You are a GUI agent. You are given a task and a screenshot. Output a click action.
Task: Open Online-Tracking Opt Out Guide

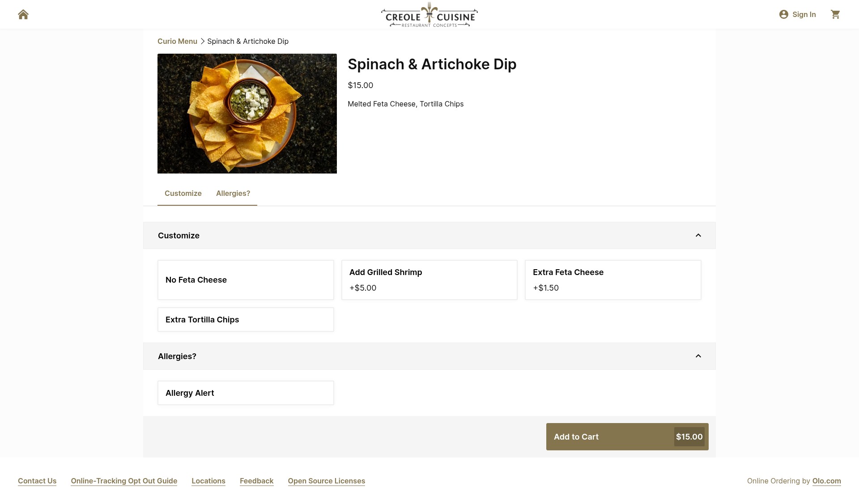(x=124, y=481)
